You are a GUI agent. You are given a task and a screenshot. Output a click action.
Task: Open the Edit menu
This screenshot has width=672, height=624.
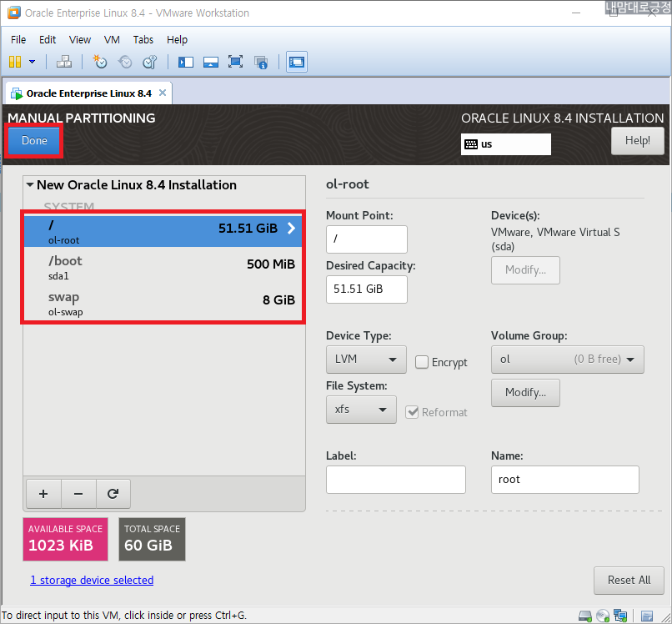[x=48, y=40]
